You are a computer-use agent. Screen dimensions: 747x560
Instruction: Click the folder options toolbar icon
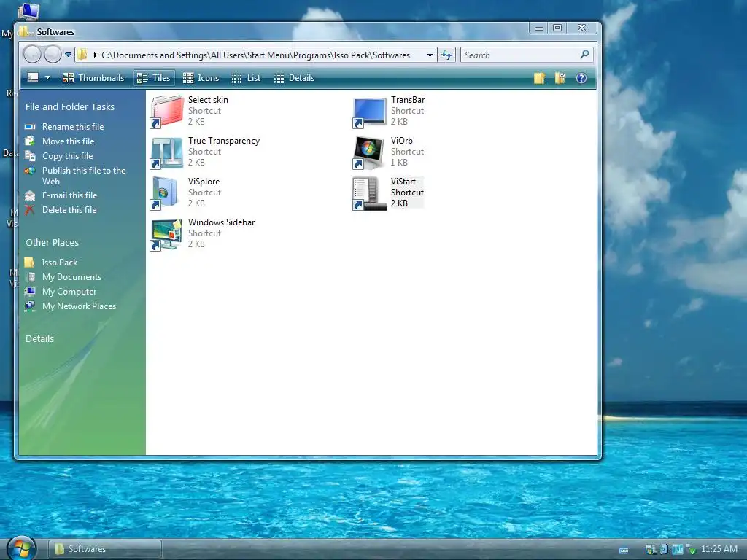(x=560, y=78)
